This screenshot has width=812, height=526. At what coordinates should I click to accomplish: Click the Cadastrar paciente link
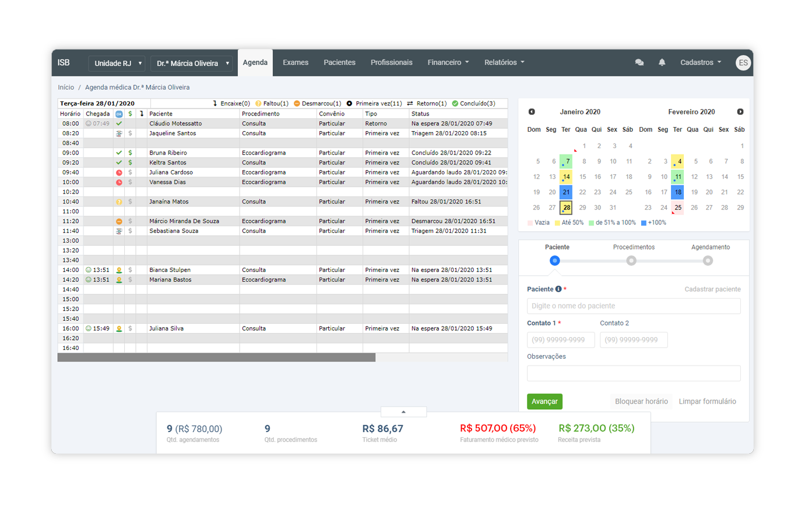coord(712,289)
